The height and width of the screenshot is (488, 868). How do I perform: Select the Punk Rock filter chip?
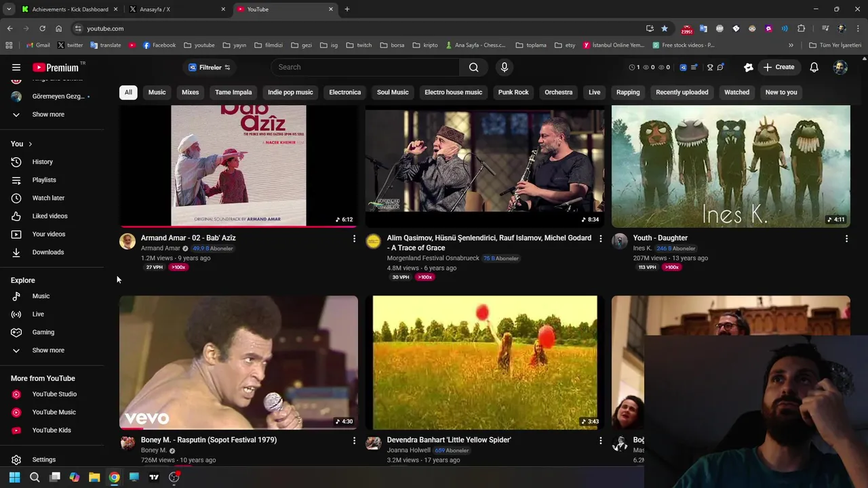point(513,92)
